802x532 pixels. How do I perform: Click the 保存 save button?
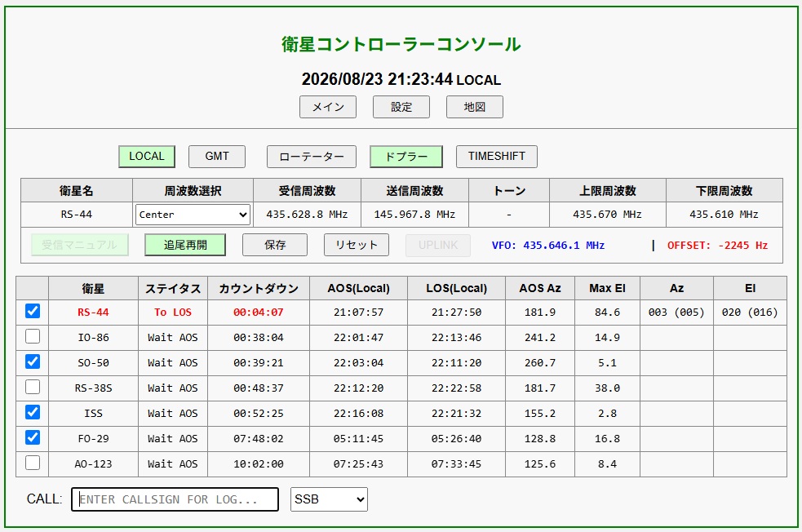275,245
